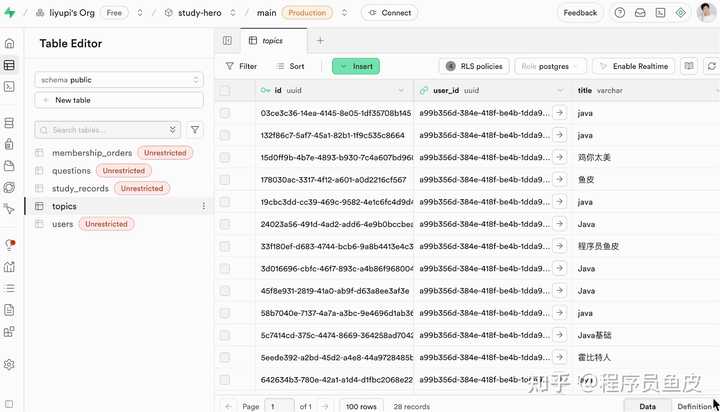This screenshot has height=412, width=720.
Task: Expand search tables sort chevron
Action: click(173, 130)
